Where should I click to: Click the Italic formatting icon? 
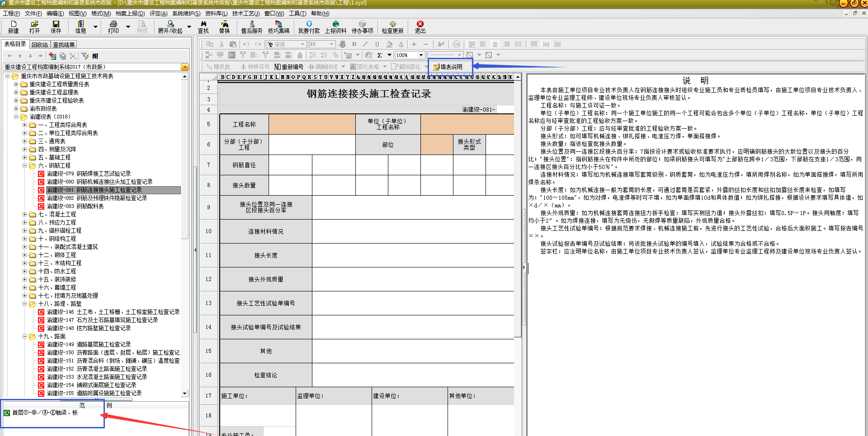pos(365,44)
